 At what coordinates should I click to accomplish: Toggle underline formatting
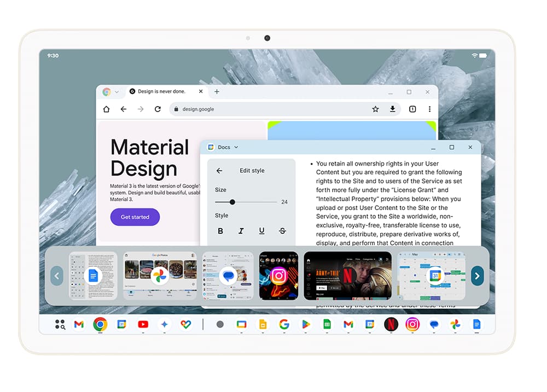point(261,231)
